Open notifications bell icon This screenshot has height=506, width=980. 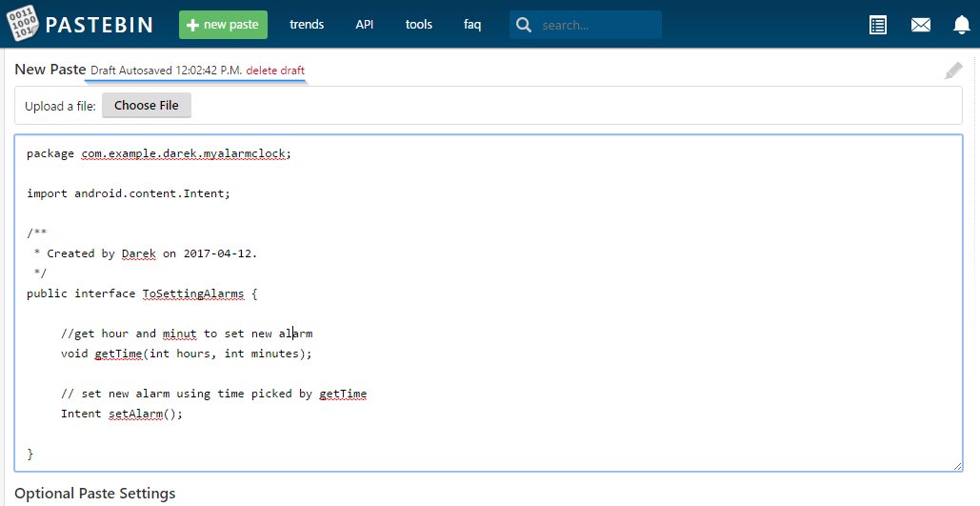tap(961, 25)
